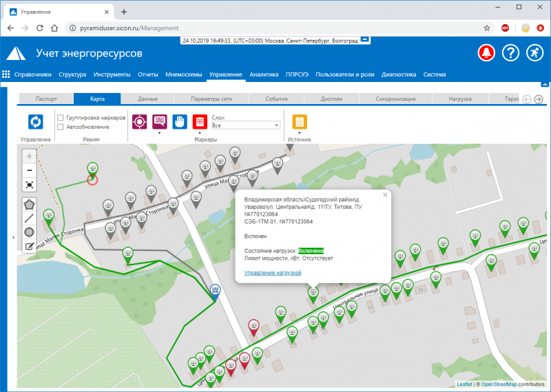Click the red alarm bell icon
The image size is (551, 392).
[x=487, y=53]
